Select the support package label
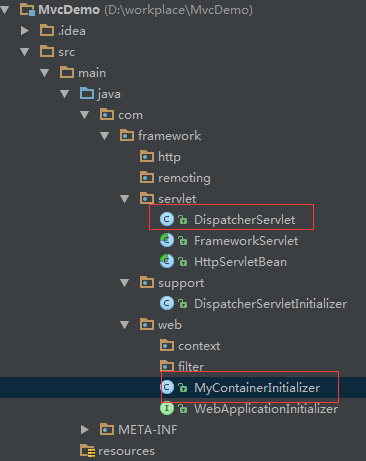 coord(181,283)
